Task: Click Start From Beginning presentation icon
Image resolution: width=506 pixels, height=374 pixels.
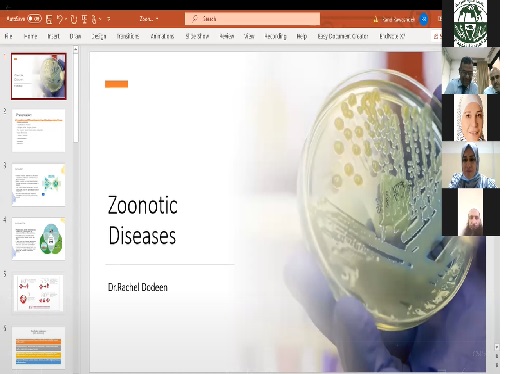Action: [x=84, y=19]
